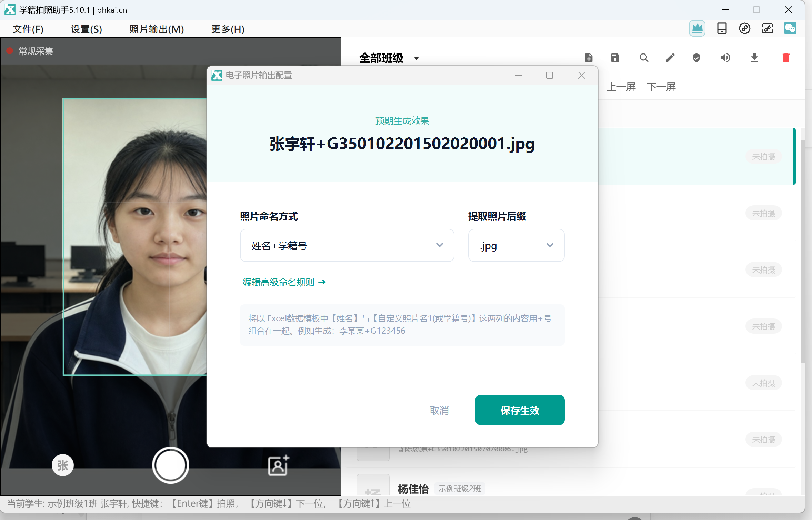Open the 照片命名方式 dropdown showing 姓名+学籍号
The image size is (812, 520).
pos(347,245)
